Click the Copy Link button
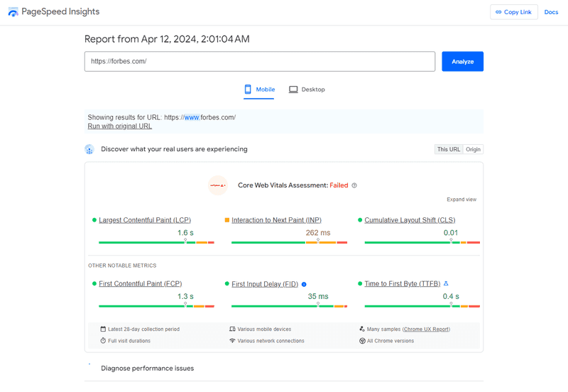 point(513,12)
